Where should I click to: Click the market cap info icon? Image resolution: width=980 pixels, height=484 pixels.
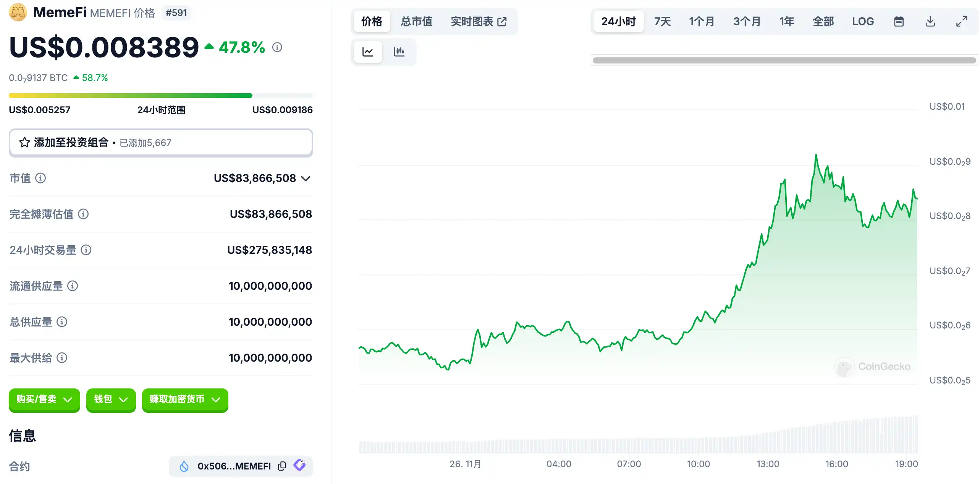40,178
